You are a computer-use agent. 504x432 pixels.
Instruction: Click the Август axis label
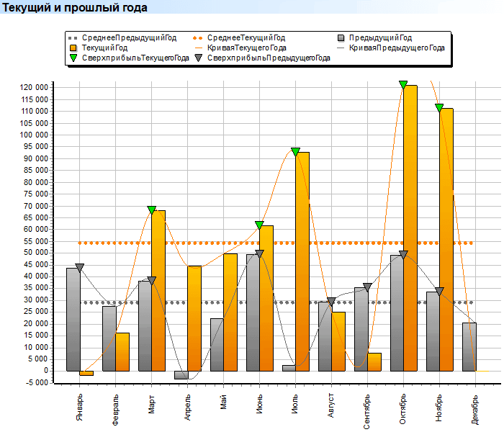pyautogui.click(x=331, y=405)
